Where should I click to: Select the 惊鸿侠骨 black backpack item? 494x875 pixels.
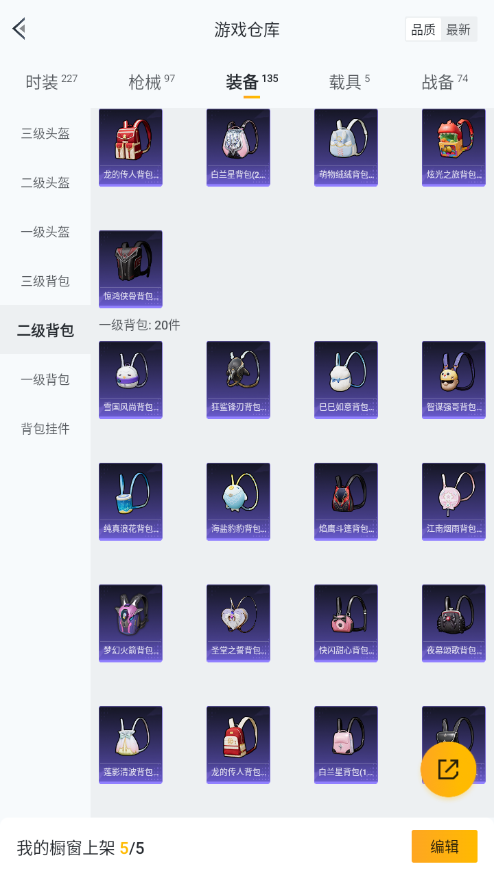click(x=131, y=269)
